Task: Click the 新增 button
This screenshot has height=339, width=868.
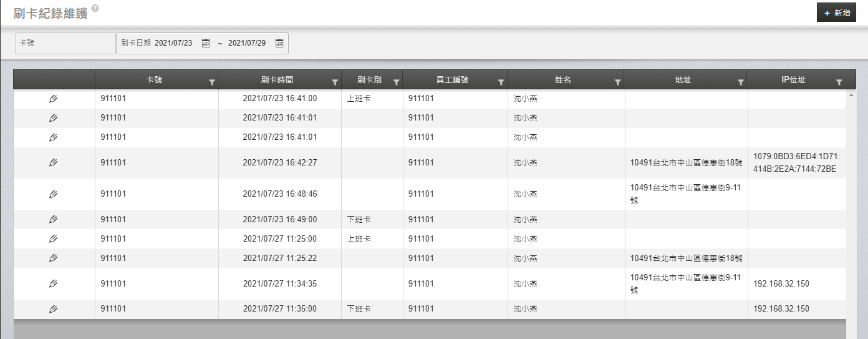Action: click(x=836, y=12)
